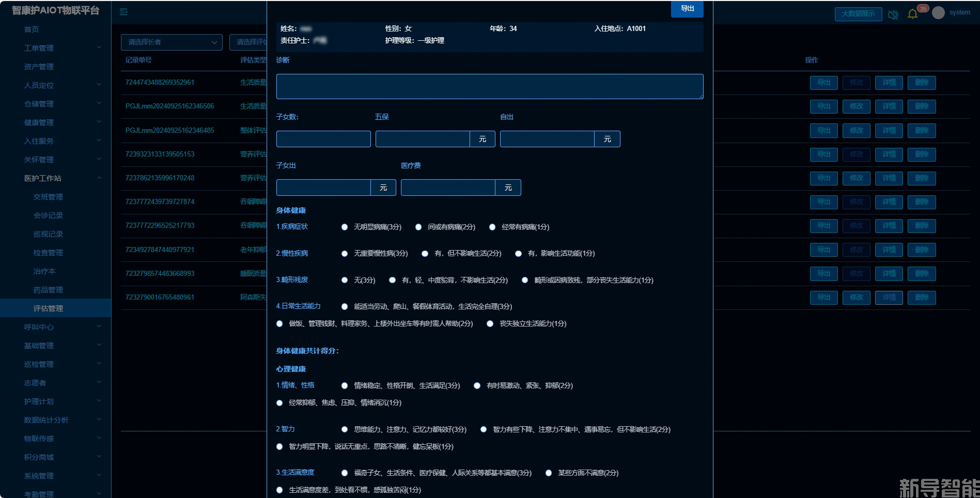Open the 请选择长者 dropdown
Viewport: 980px width, 498px height.
(172, 42)
